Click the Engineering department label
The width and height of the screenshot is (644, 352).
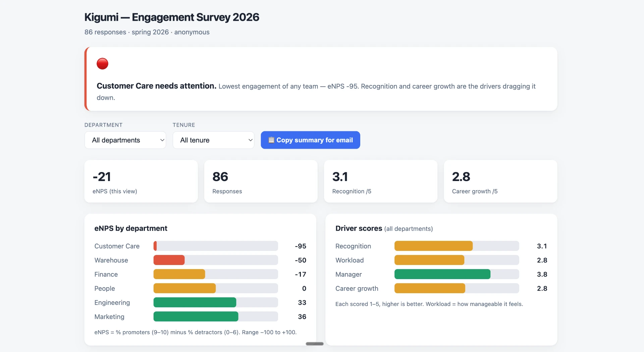[112, 303]
